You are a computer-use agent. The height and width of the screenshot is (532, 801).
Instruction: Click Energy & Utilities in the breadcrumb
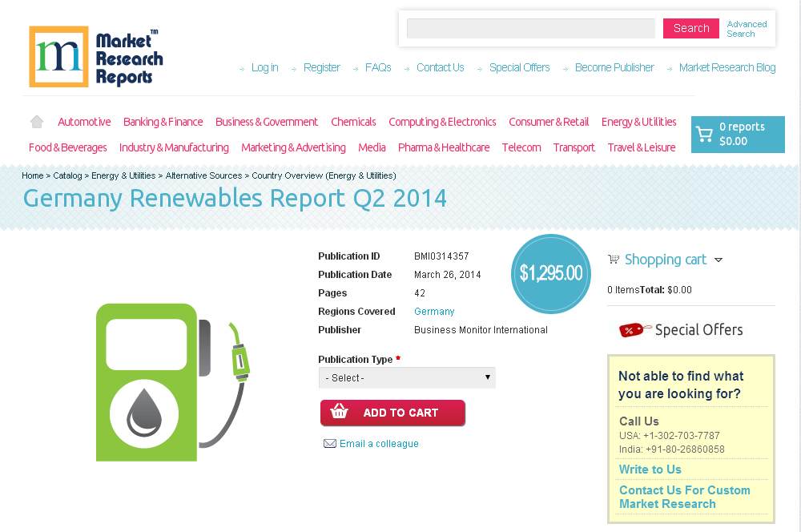coord(123,175)
